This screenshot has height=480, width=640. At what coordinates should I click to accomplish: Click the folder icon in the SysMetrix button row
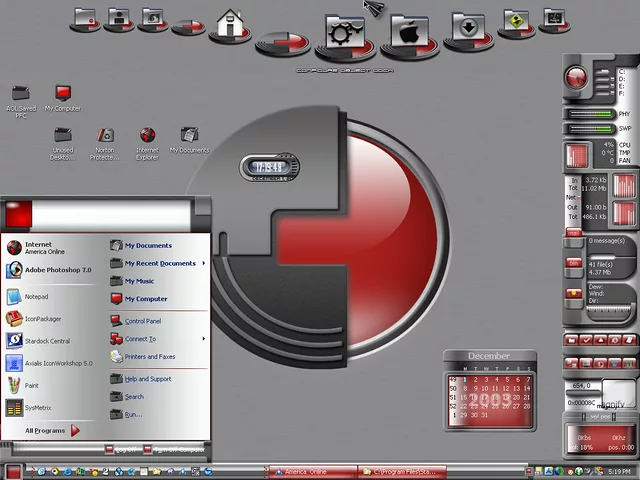point(571,340)
